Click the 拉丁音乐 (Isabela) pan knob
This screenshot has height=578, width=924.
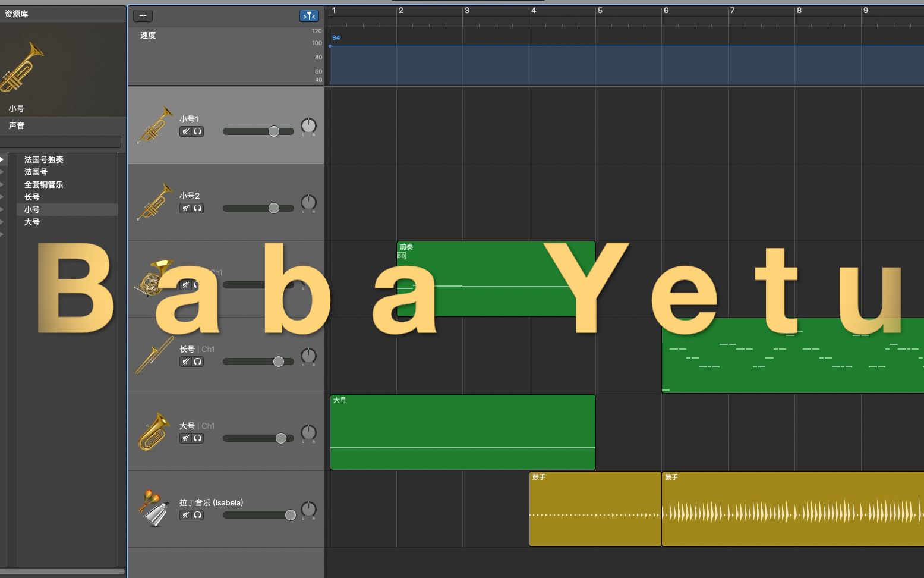click(308, 509)
